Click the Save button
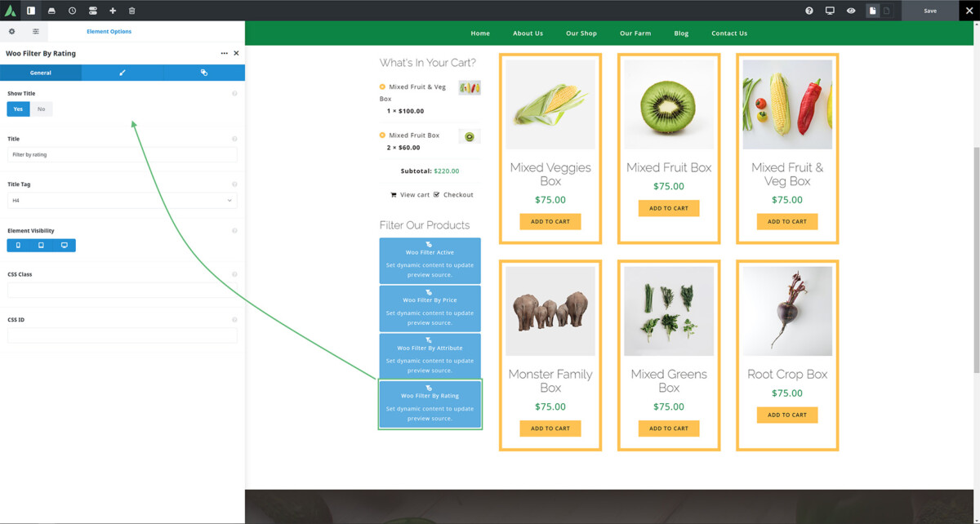This screenshot has width=980, height=524. [930, 11]
